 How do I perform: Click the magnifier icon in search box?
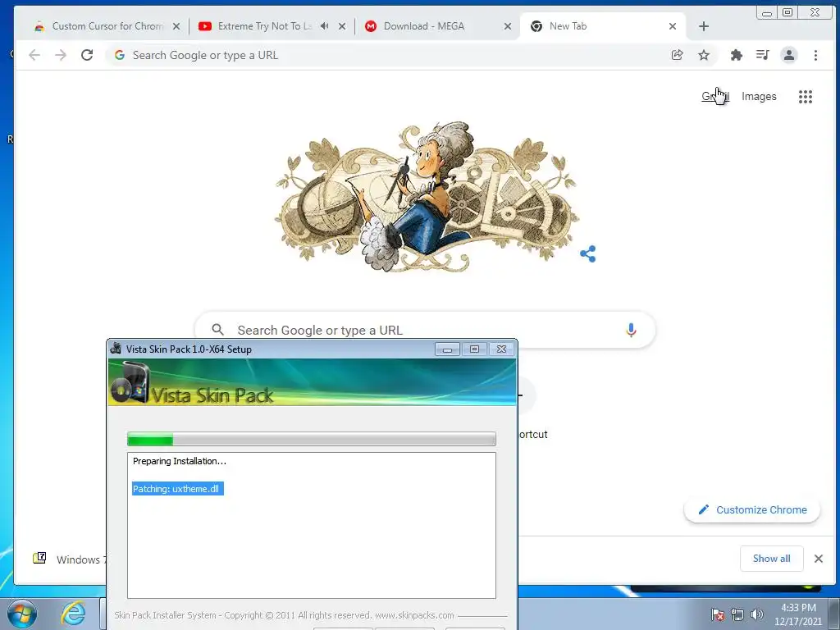point(217,330)
